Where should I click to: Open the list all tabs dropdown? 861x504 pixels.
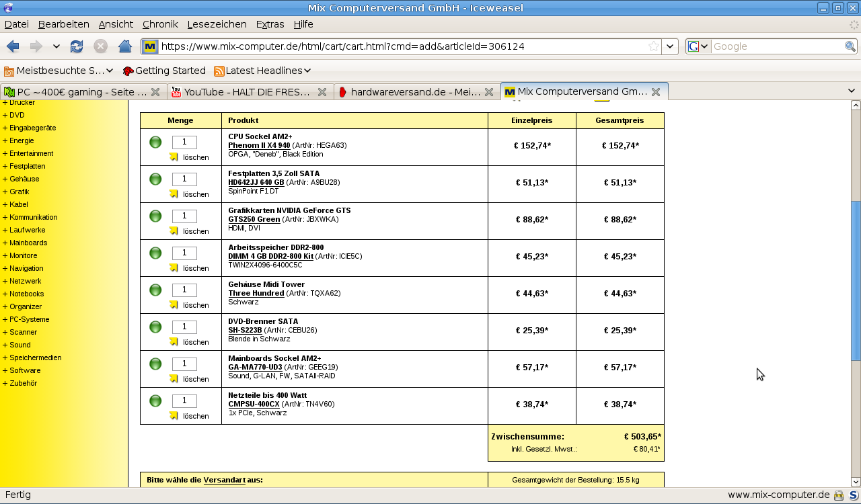pyautogui.click(x=851, y=91)
